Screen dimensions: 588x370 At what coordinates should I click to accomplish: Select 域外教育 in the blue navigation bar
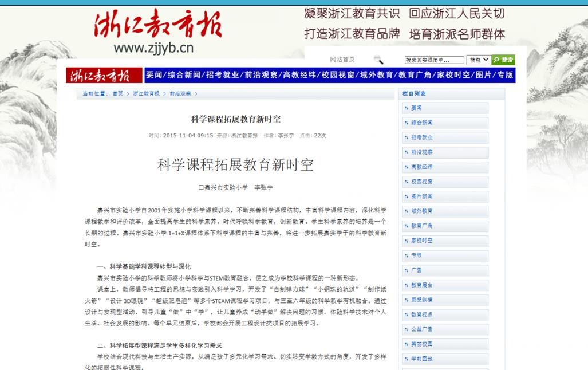point(377,74)
